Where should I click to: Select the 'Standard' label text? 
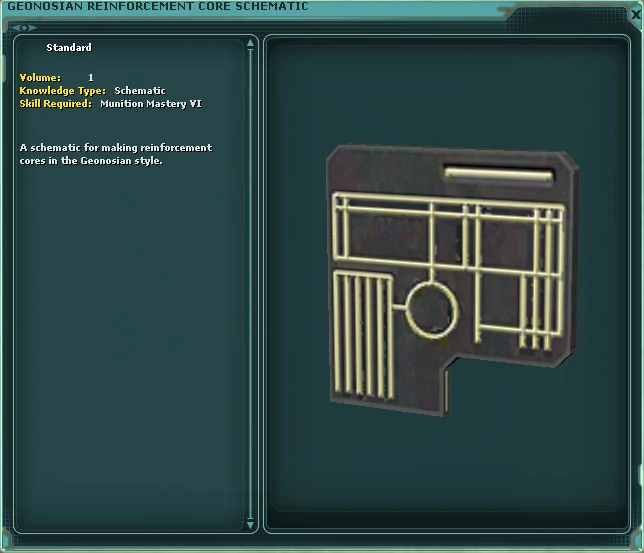(69, 48)
